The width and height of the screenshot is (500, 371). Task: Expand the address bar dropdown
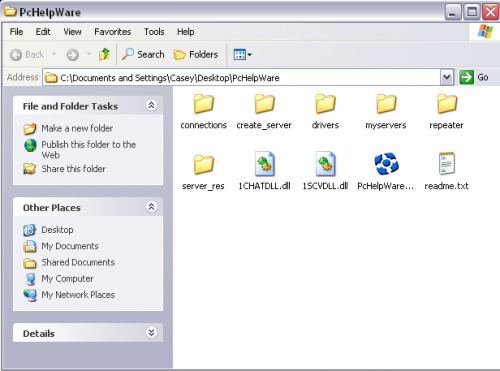[447, 78]
